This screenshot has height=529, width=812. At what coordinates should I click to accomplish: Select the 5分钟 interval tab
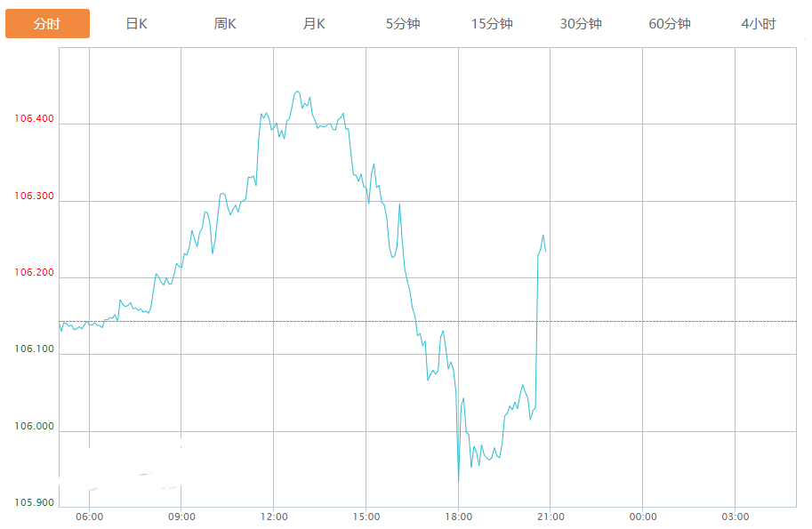pyautogui.click(x=403, y=24)
